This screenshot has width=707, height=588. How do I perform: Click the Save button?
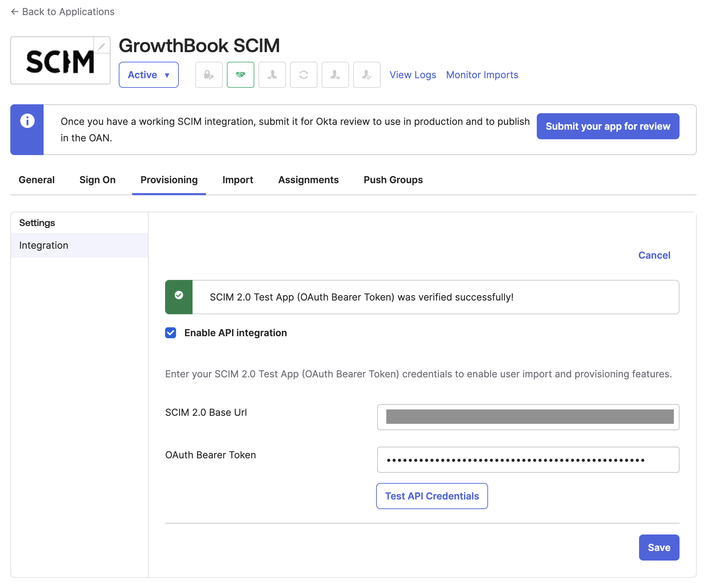(659, 548)
